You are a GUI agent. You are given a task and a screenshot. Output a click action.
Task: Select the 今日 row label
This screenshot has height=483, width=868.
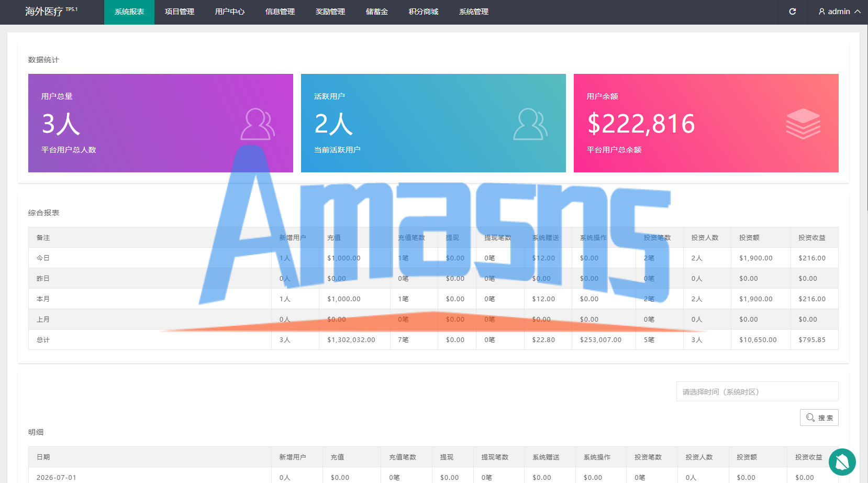[43, 258]
